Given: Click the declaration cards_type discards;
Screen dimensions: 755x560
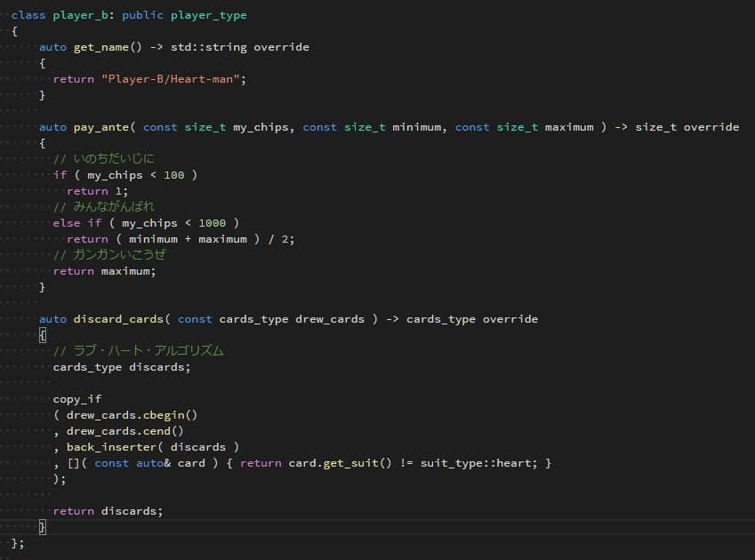Looking at the screenshot, I should 122,367.
